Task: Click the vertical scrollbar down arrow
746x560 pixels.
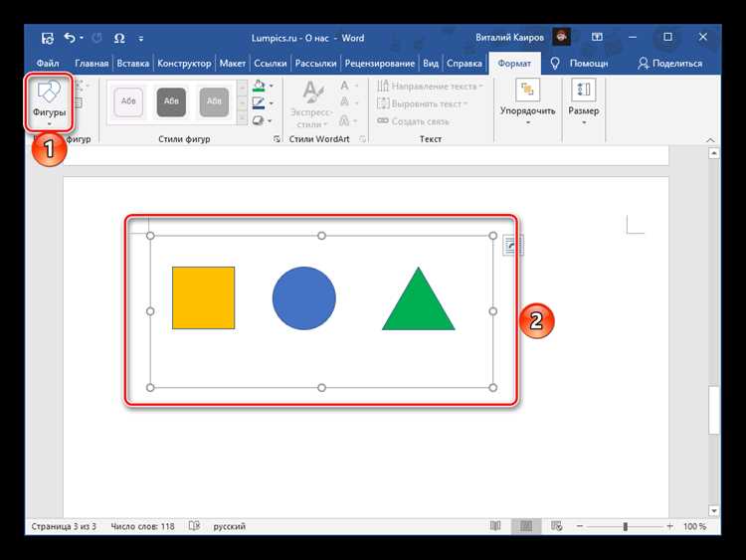Action: coord(713,510)
